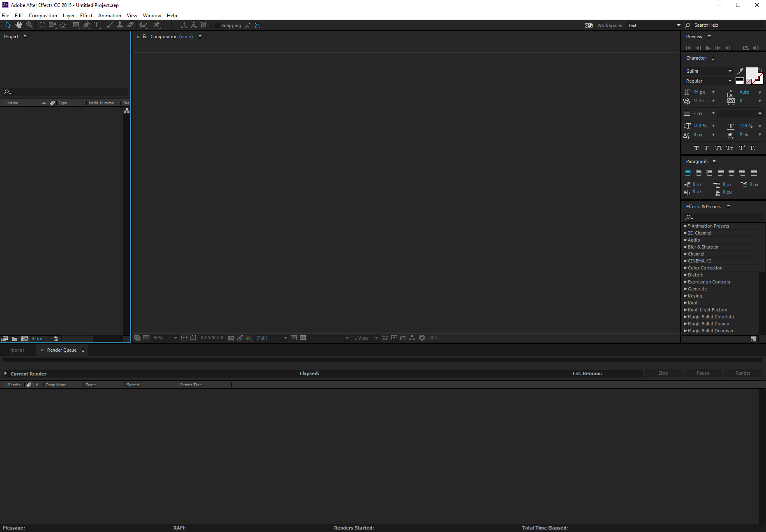Select the Rotation tool
The width and height of the screenshot is (766, 532).
click(42, 25)
